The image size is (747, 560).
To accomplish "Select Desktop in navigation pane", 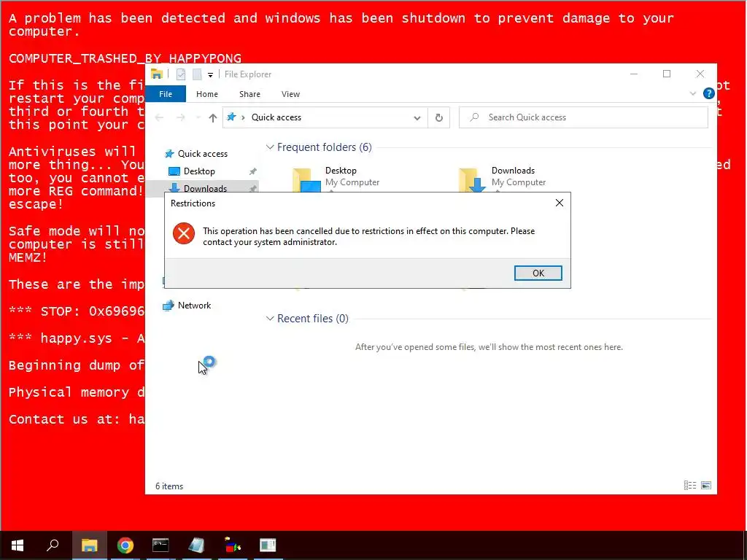I will [199, 171].
